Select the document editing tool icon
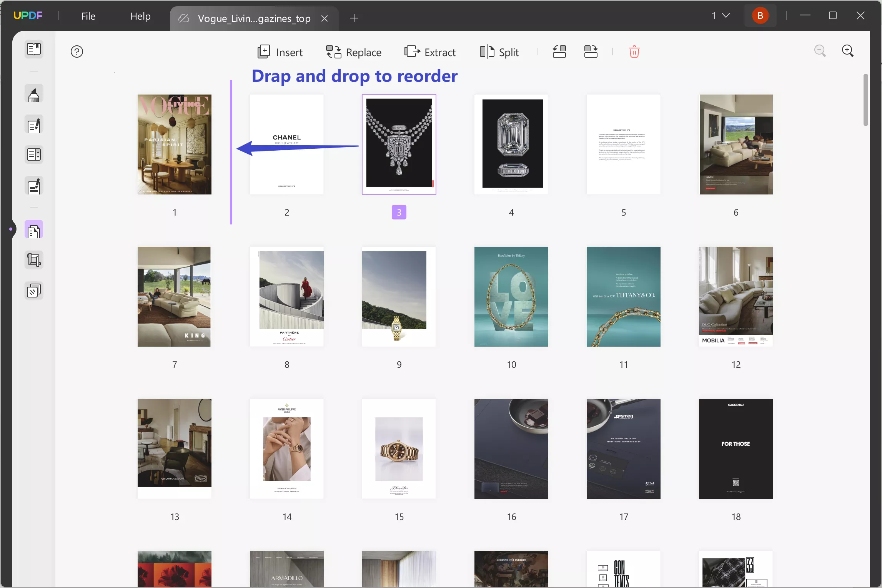The height and width of the screenshot is (588, 882). pos(34,126)
